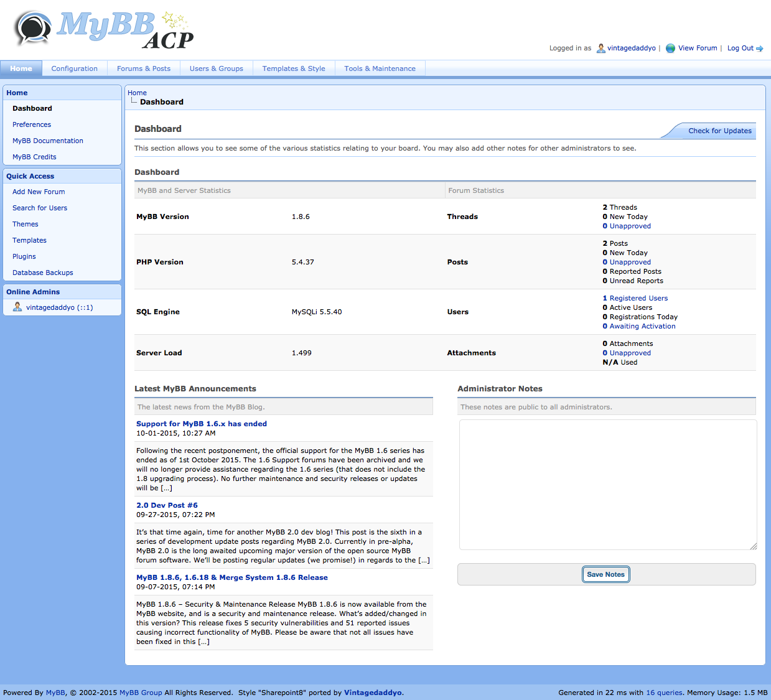Open Tools & Maintenance tab

(380, 68)
